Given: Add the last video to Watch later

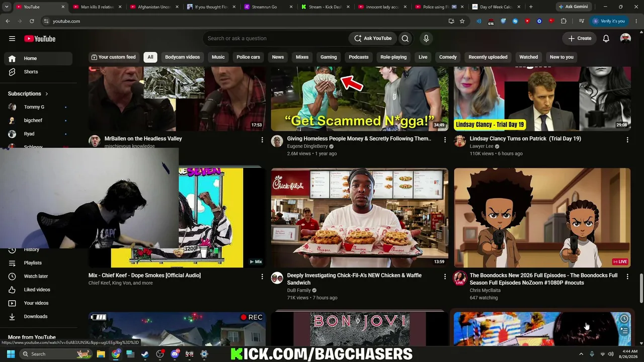Looking at the screenshot, I should 624,319.
